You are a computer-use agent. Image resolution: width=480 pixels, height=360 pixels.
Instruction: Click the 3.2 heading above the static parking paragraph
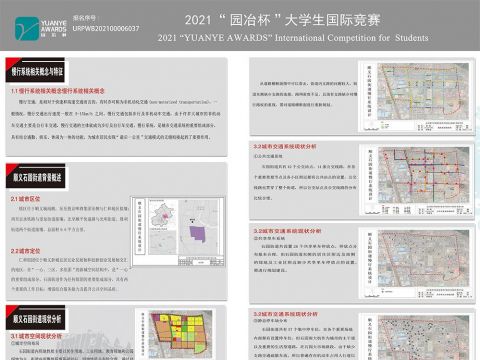click(x=285, y=314)
